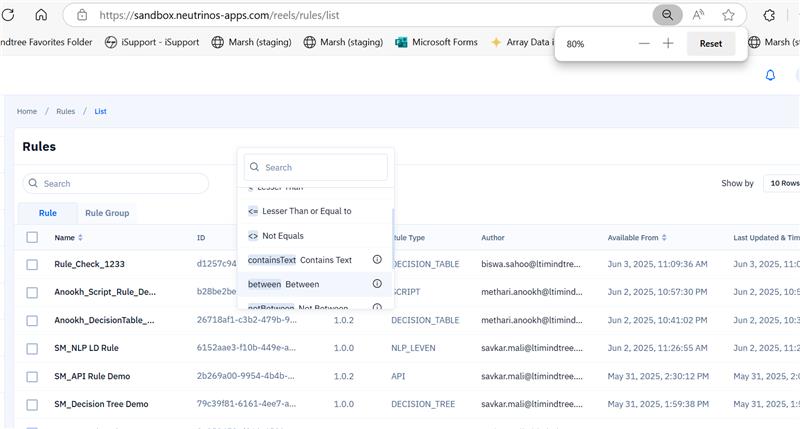This screenshot has width=800, height=429.
Task: Toggle select-all rules checkbox in header
Action: (32, 237)
